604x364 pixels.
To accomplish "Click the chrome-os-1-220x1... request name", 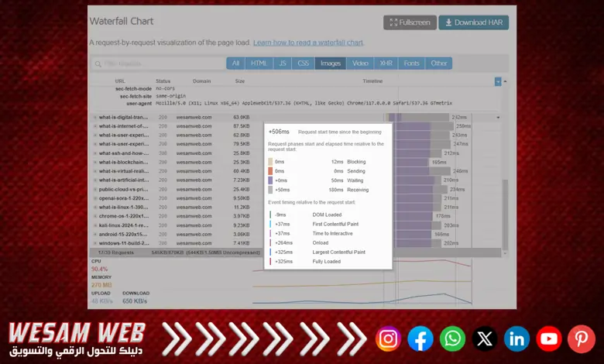I will pos(123,216).
